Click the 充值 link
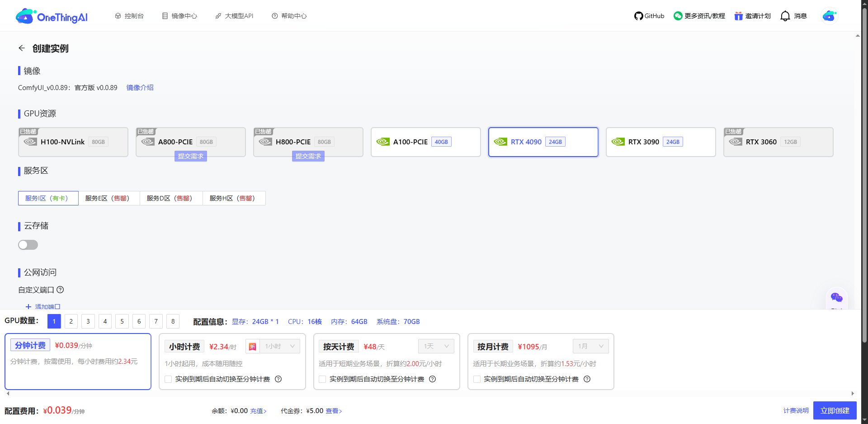Screen dimensions: 868x424 [258, 411]
